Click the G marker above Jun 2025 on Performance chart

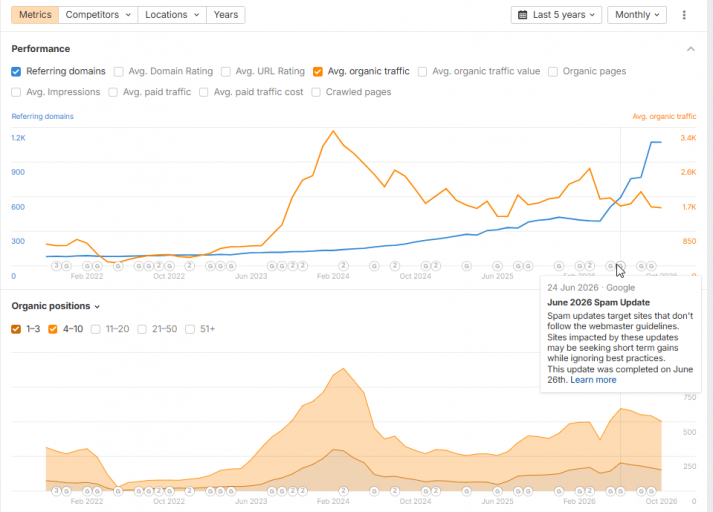tap(497, 266)
